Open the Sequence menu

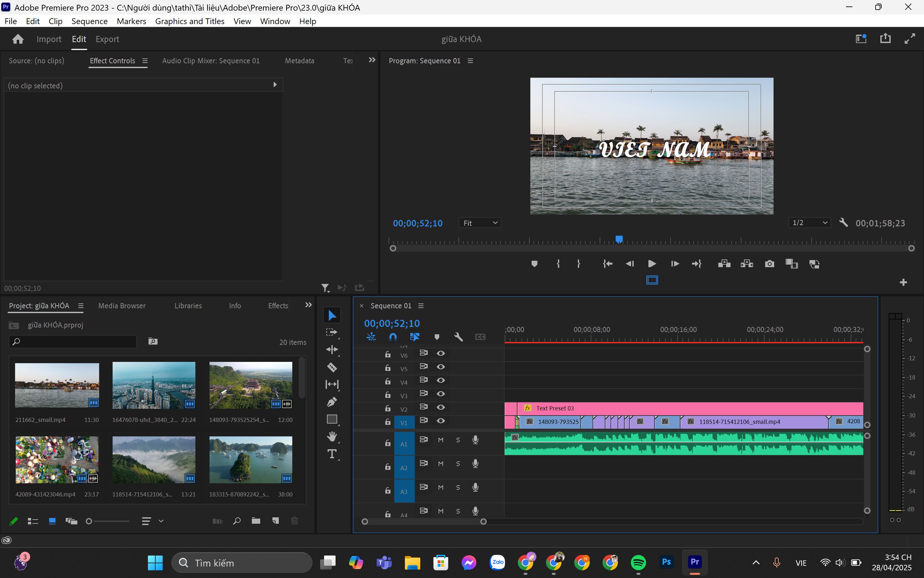pyautogui.click(x=89, y=21)
